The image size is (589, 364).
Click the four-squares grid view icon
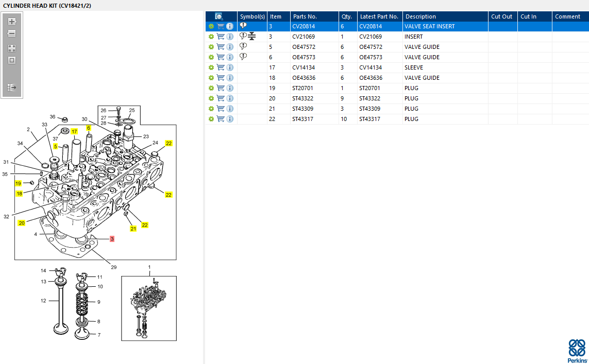click(12, 48)
